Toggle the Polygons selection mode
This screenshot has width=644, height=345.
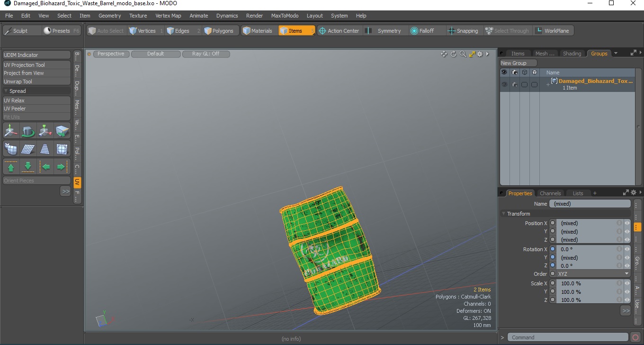[x=220, y=31]
